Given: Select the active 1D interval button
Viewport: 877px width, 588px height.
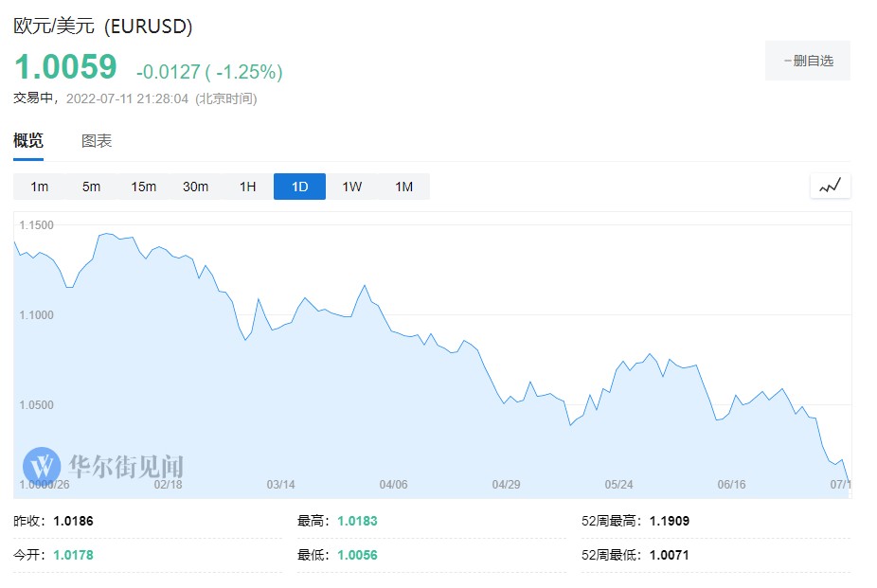Looking at the screenshot, I should pos(299,187).
